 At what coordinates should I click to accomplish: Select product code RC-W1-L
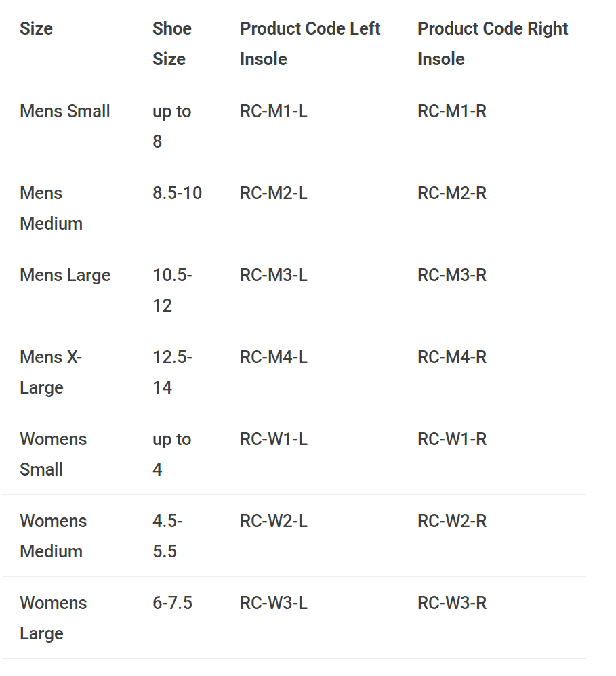(274, 439)
